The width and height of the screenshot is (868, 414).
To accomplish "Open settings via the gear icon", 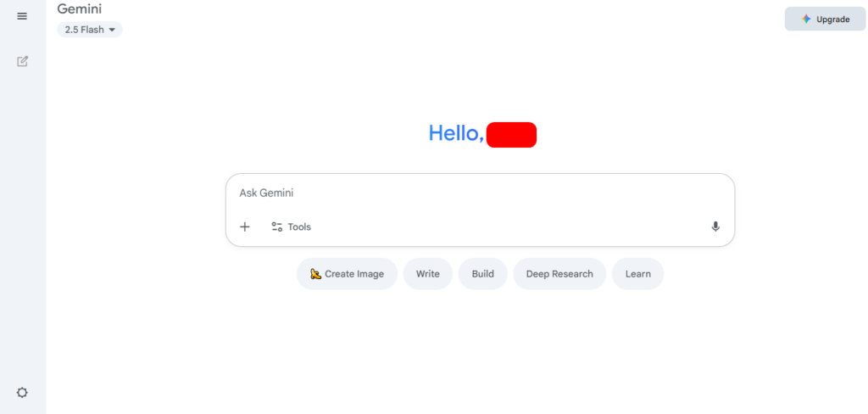I will click(x=22, y=393).
